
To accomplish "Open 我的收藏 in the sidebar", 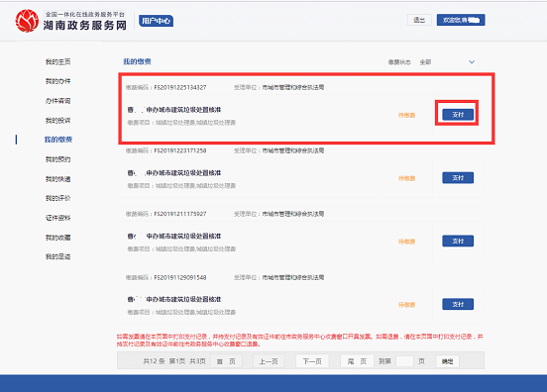I will [57, 238].
